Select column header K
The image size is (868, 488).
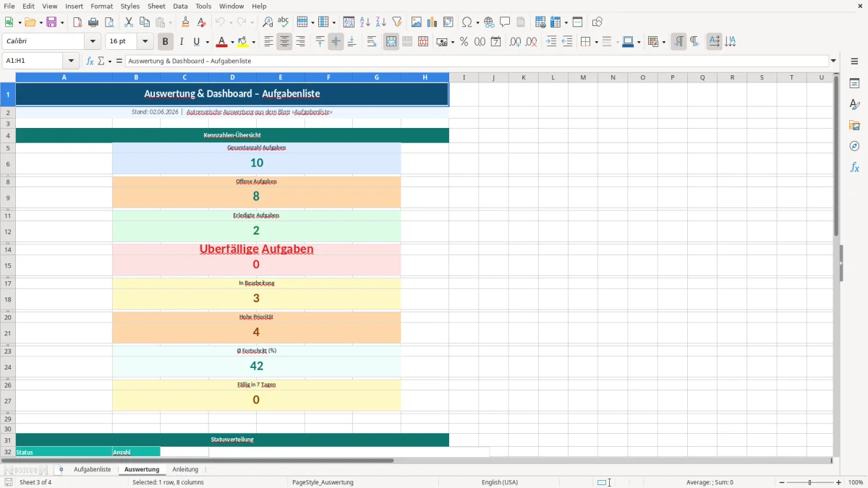coord(523,77)
